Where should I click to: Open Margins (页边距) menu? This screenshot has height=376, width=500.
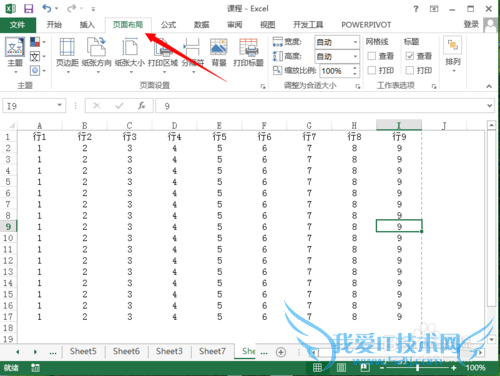[x=67, y=55]
